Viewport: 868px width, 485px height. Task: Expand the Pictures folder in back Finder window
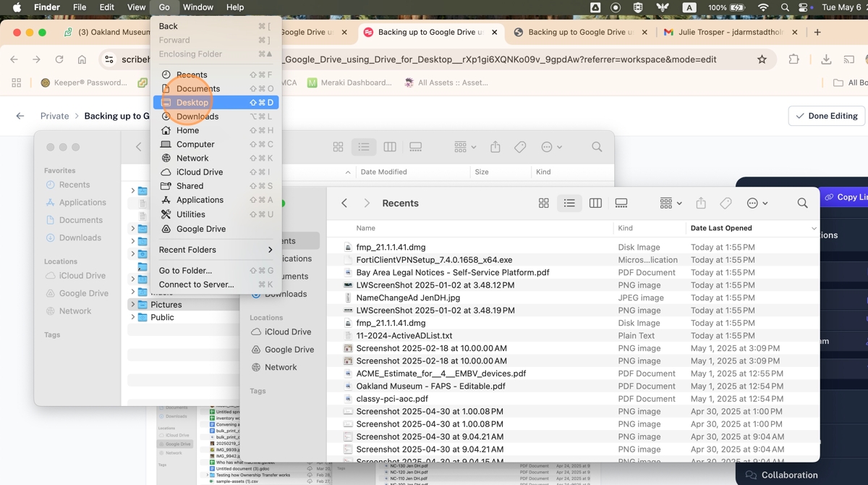[132, 305]
